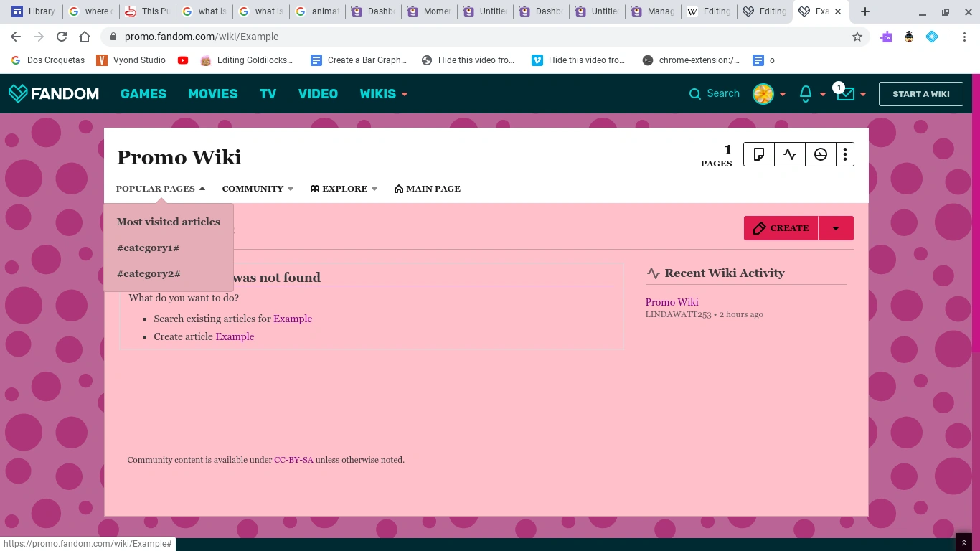The image size is (980, 551).
Task: Click the Fandom Search field
Action: [715, 93]
